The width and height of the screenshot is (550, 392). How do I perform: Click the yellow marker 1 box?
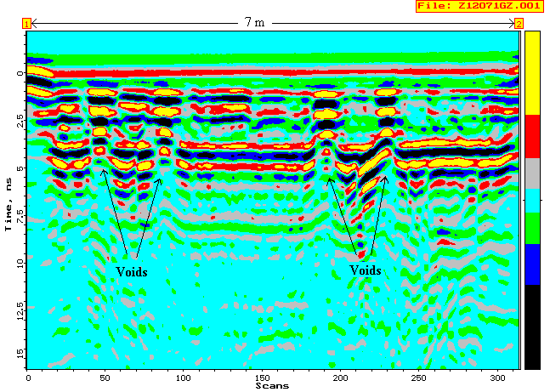point(26,24)
